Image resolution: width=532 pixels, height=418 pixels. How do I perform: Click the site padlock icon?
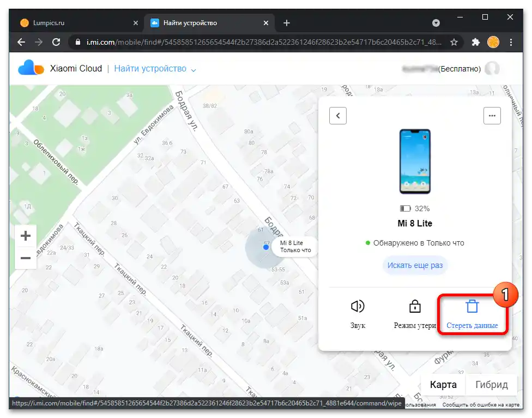pos(78,42)
